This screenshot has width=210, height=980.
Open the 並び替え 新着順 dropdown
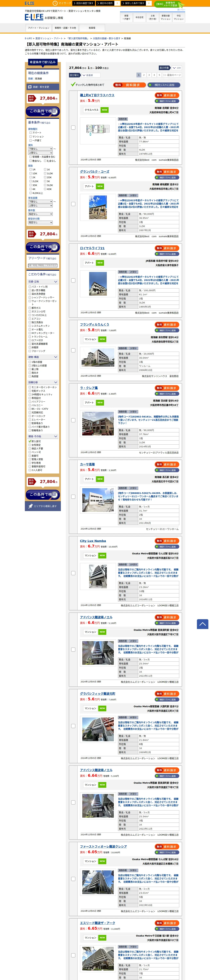[91, 75]
